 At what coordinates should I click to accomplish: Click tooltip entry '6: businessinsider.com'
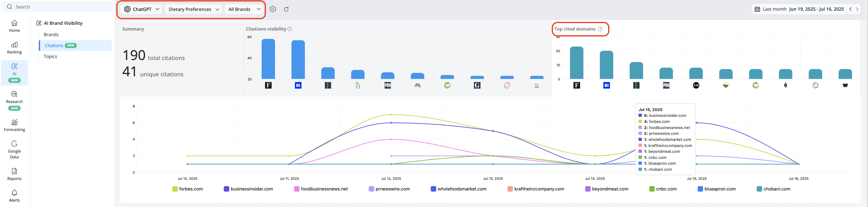click(663, 116)
